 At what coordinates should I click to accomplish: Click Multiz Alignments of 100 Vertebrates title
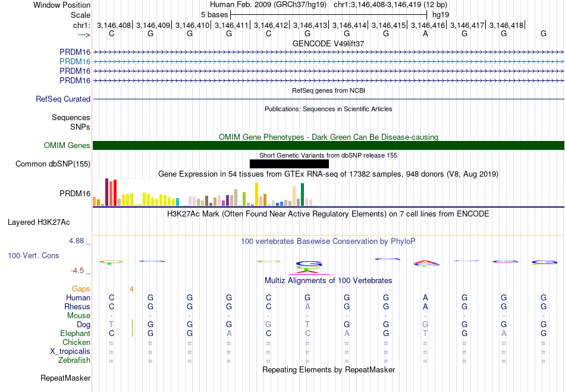click(328, 280)
